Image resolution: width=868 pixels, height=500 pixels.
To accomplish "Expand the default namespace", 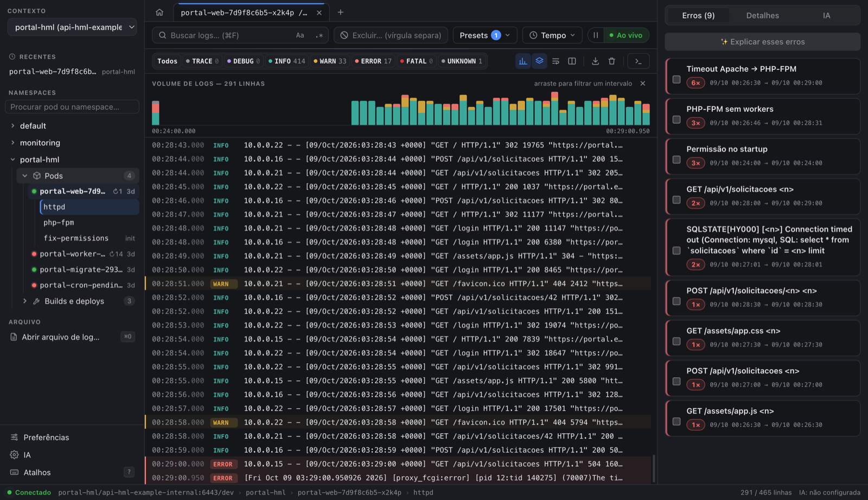I will pos(13,126).
